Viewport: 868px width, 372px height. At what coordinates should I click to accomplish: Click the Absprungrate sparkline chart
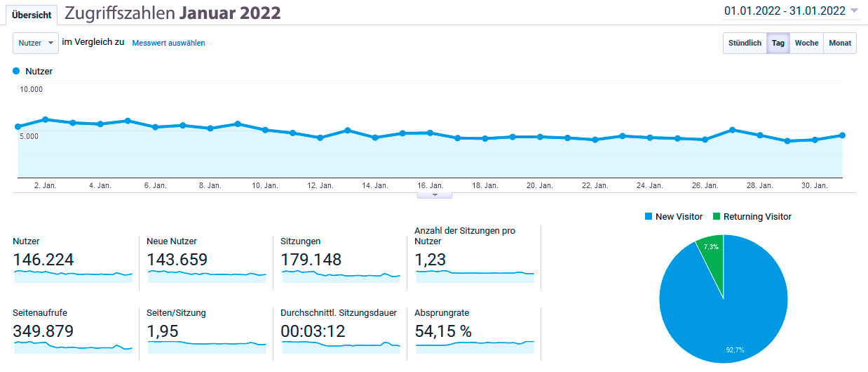click(x=475, y=347)
